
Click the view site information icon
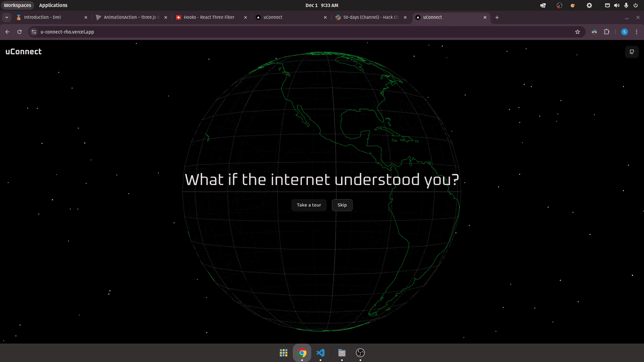[x=34, y=32]
